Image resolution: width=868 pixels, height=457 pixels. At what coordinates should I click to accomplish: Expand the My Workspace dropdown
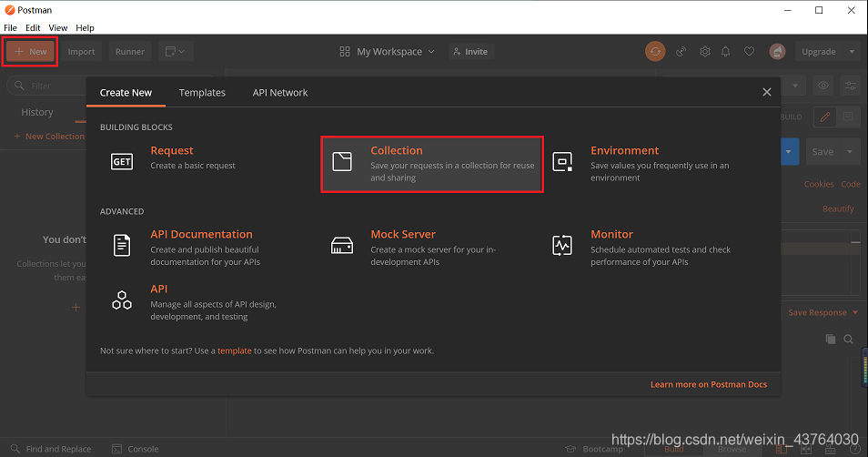click(x=431, y=52)
